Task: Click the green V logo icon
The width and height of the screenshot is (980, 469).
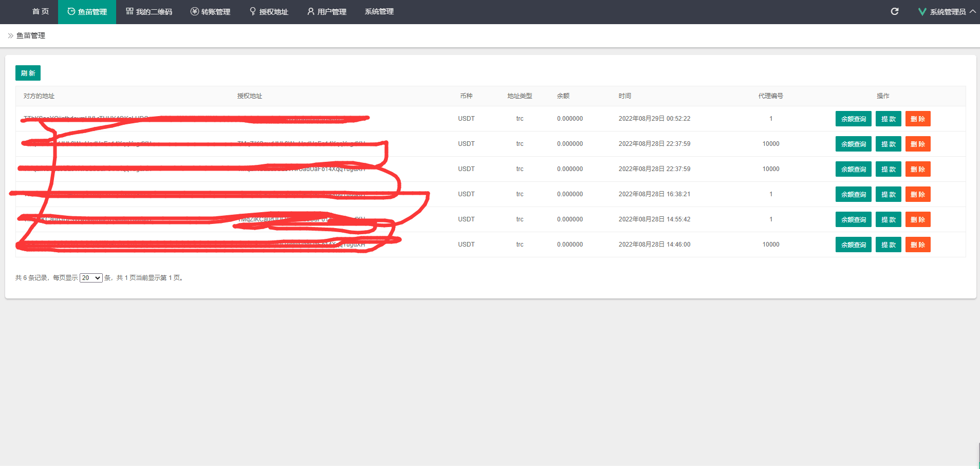Action: pyautogui.click(x=922, y=12)
